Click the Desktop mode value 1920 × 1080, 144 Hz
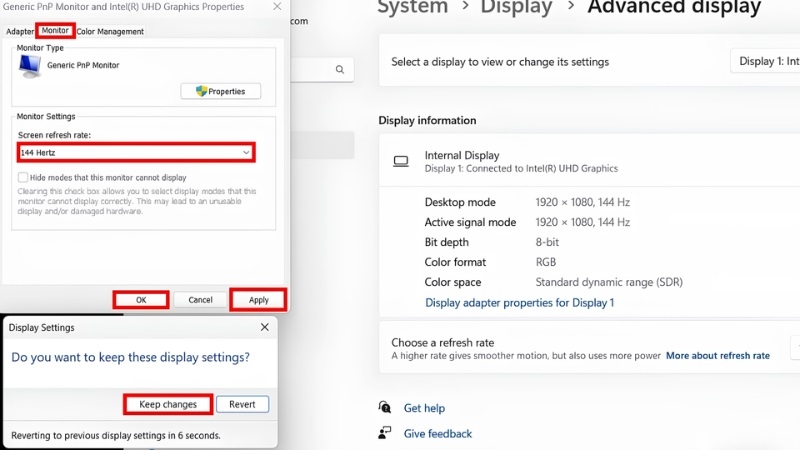 (583, 202)
